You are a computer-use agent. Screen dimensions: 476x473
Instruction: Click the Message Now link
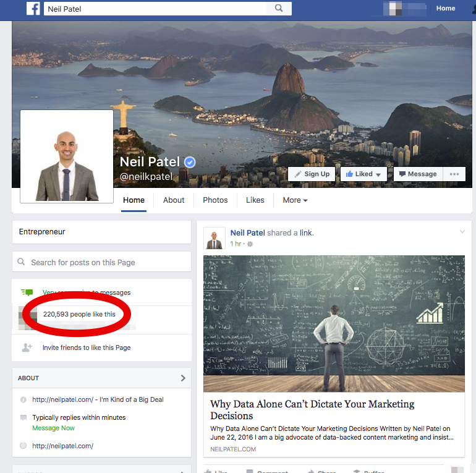[x=53, y=428]
